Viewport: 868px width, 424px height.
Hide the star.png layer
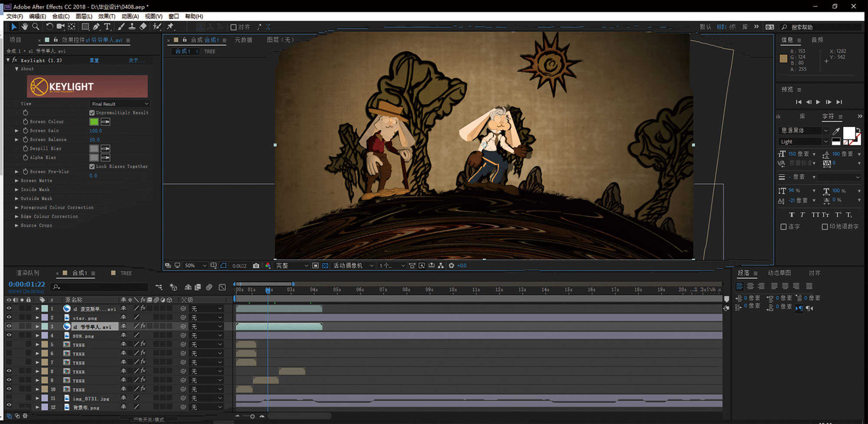[9, 317]
